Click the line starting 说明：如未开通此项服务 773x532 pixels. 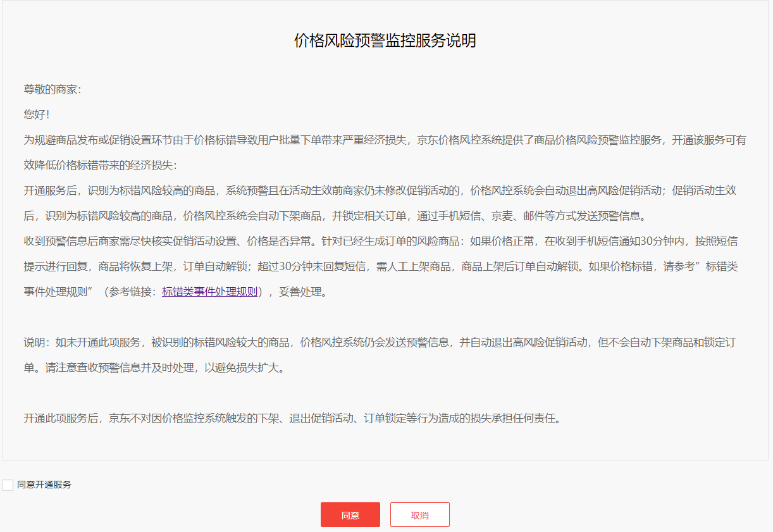(x=380, y=342)
